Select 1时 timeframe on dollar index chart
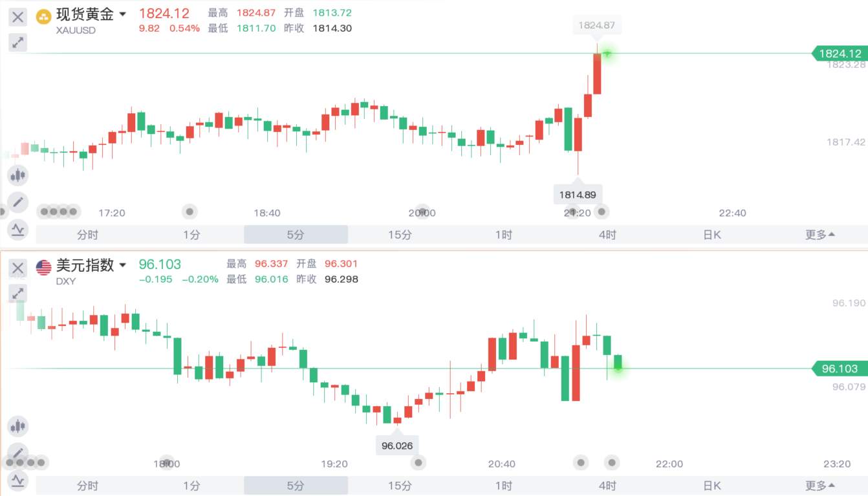Screen dimensions: 868x496 pyautogui.click(x=504, y=486)
